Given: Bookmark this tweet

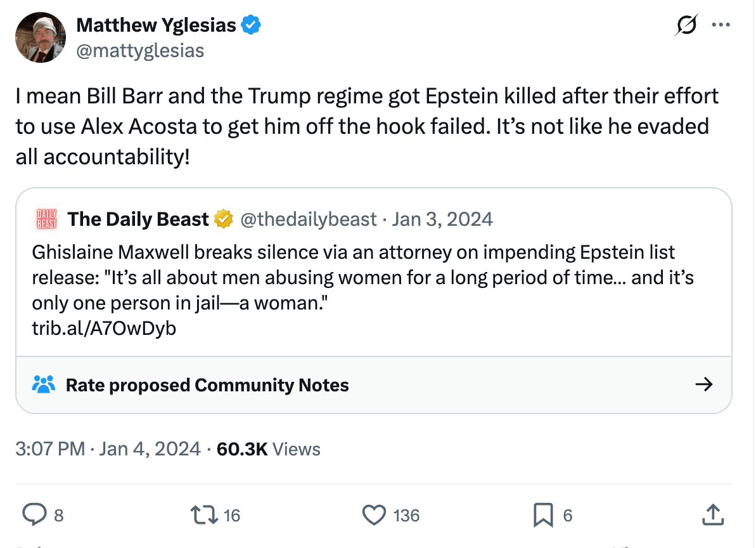Looking at the screenshot, I should pyautogui.click(x=543, y=515).
